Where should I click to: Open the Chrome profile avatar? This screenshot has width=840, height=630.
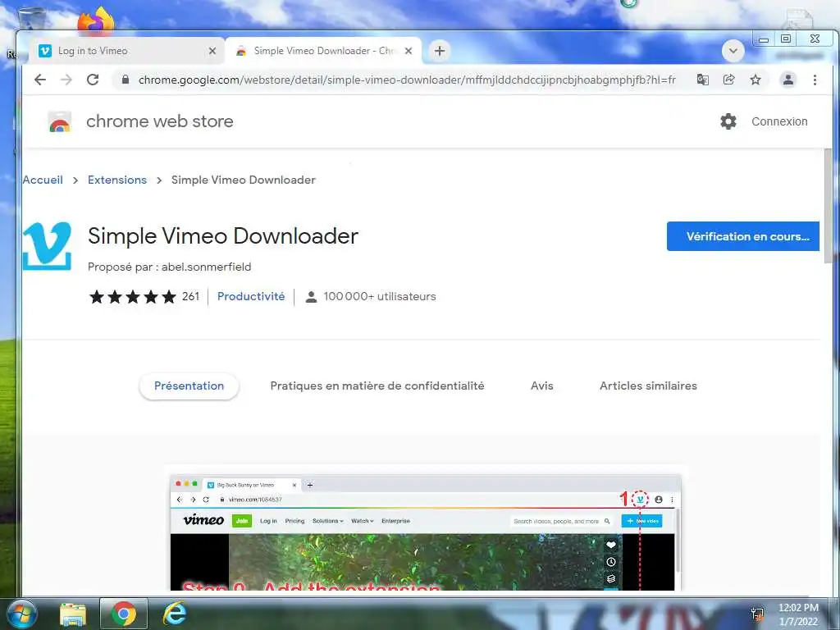point(788,80)
